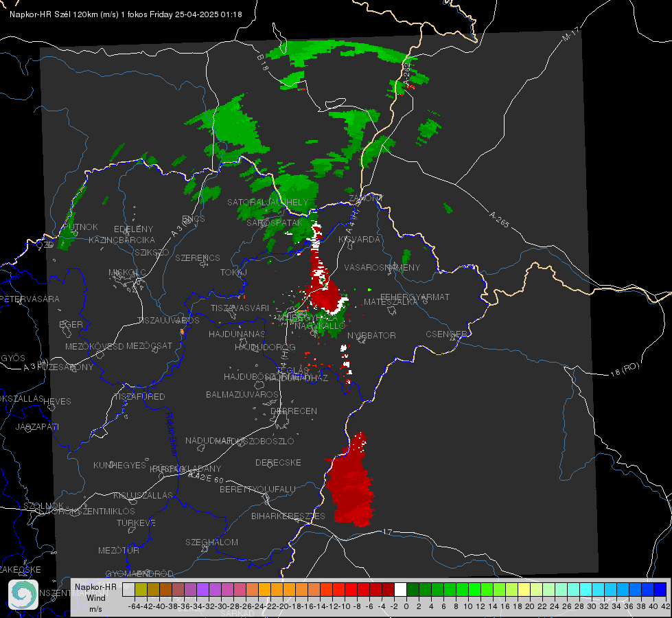Click the TISZAFÜRED town label
Screen dimensions: 672x618
click(x=140, y=397)
